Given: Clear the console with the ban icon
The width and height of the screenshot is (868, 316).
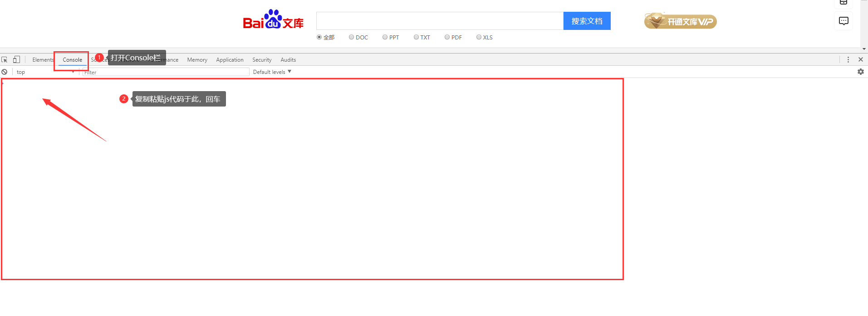Looking at the screenshot, I should pos(5,72).
